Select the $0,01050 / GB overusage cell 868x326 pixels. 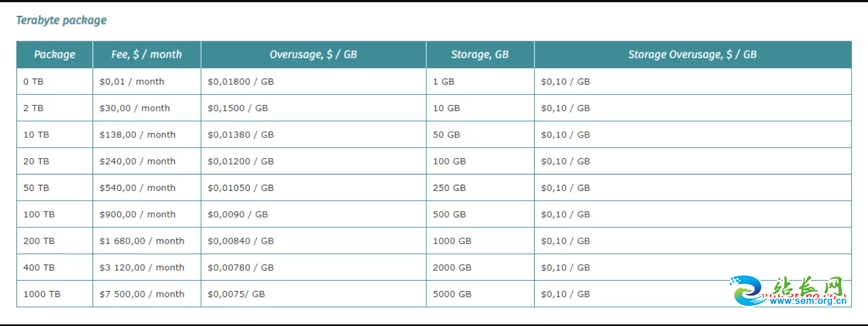(313, 188)
